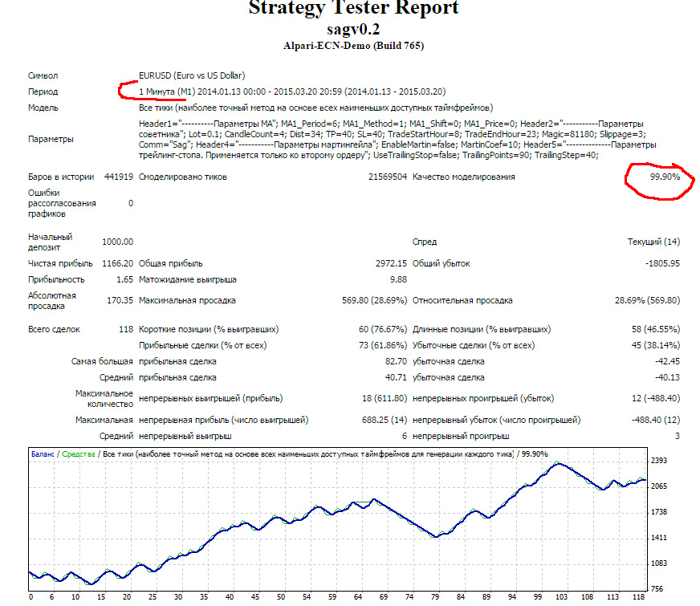The width and height of the screenshot is (700, 606).
Task: Click chart y-axis label 2393
Action: pos(659,461)
